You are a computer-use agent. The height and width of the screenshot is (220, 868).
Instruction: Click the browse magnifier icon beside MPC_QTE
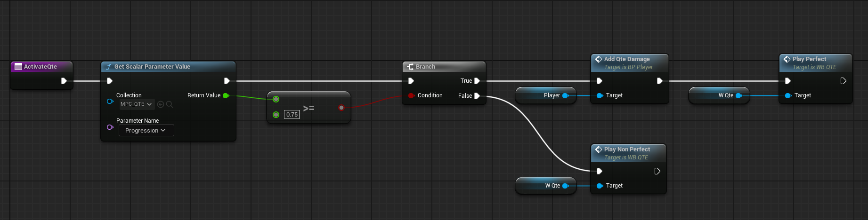pyautogui.click(x=170, y=104)
